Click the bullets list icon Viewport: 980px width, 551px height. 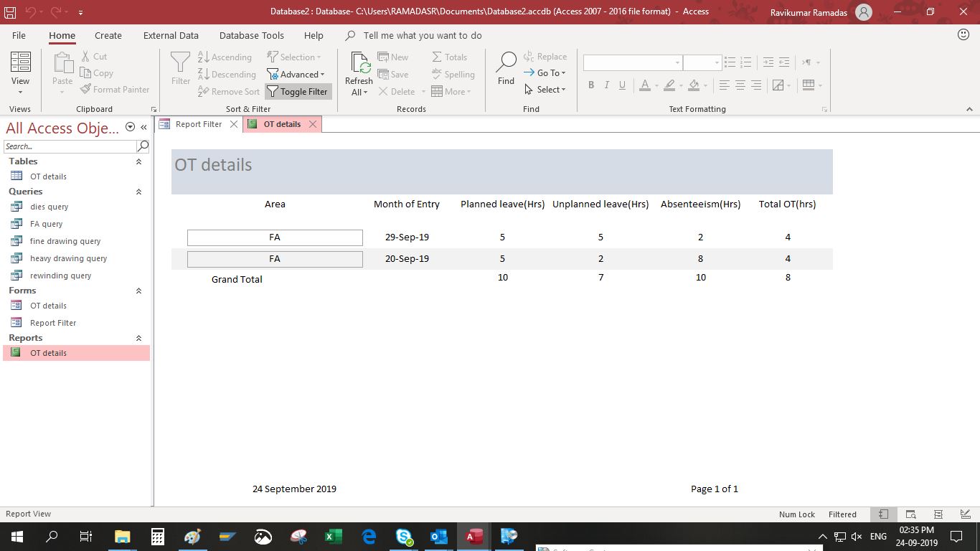730,62
